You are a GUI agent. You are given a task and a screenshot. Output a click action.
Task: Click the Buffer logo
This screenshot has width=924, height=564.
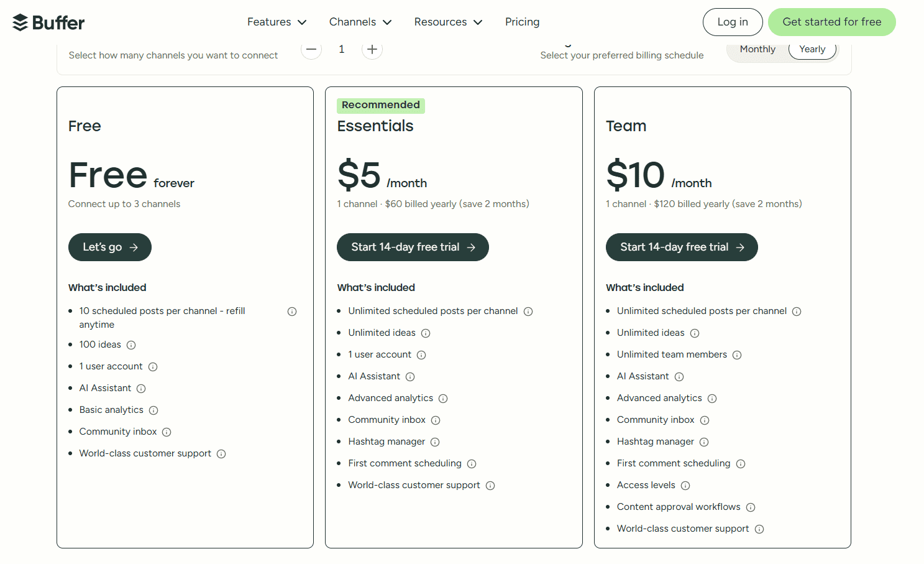click(48, 22)
